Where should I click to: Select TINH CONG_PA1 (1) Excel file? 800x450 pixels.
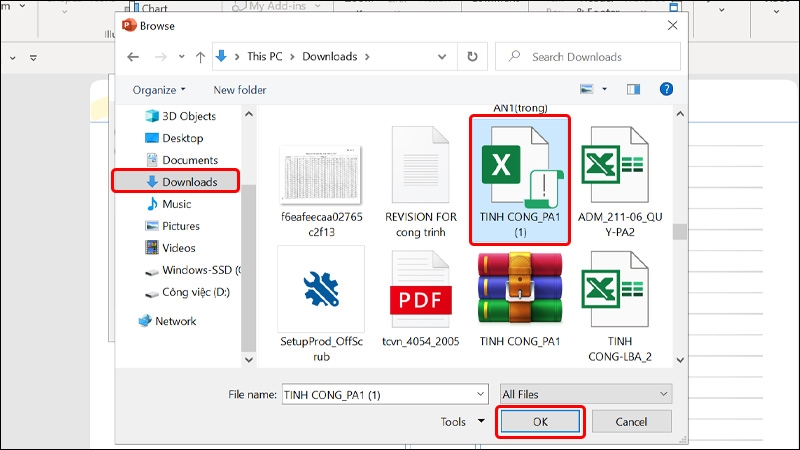[x=520, y=180]
